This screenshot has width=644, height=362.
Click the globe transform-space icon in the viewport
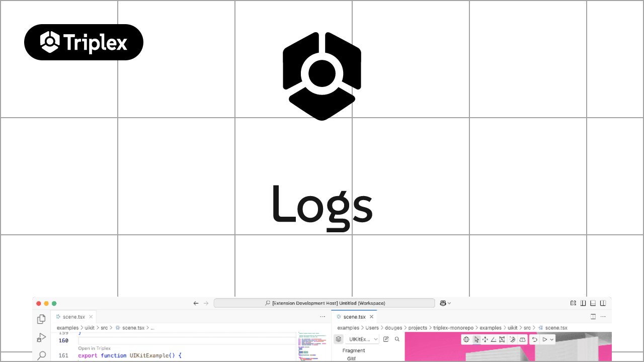tap(466, 339)
